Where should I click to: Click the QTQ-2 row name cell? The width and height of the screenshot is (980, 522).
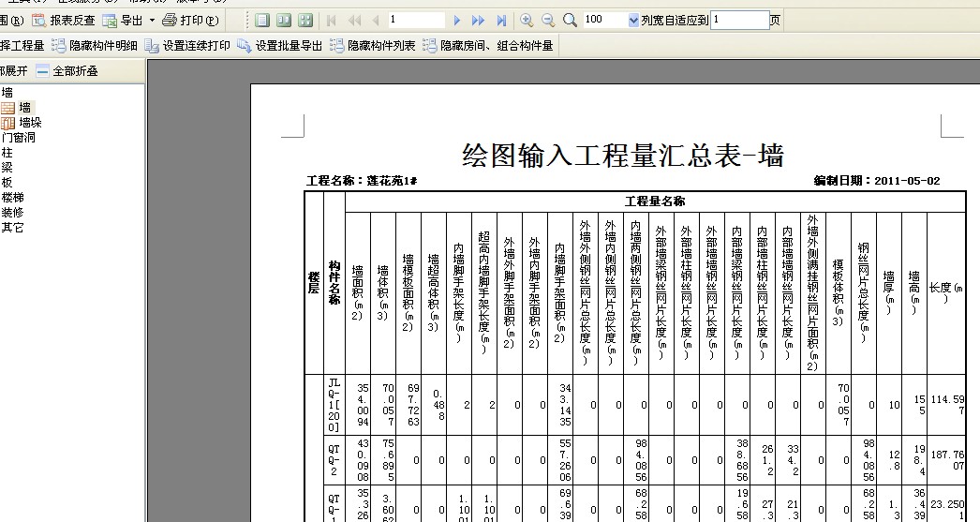[x=334, y=460]
